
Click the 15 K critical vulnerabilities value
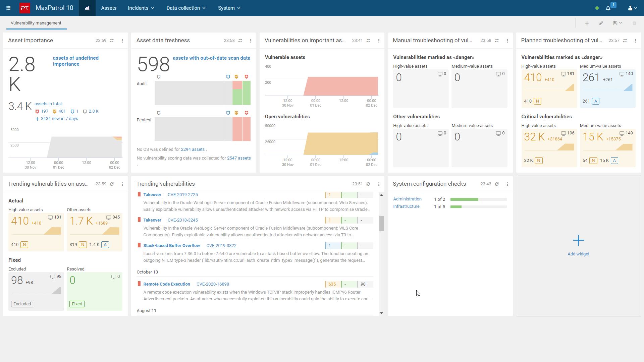point(593,137)
